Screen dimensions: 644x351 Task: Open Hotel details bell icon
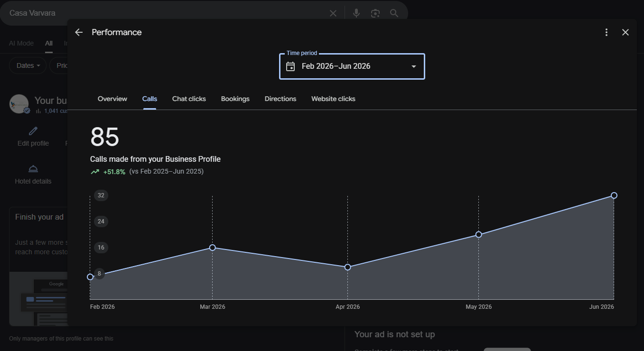pos(33,169)
